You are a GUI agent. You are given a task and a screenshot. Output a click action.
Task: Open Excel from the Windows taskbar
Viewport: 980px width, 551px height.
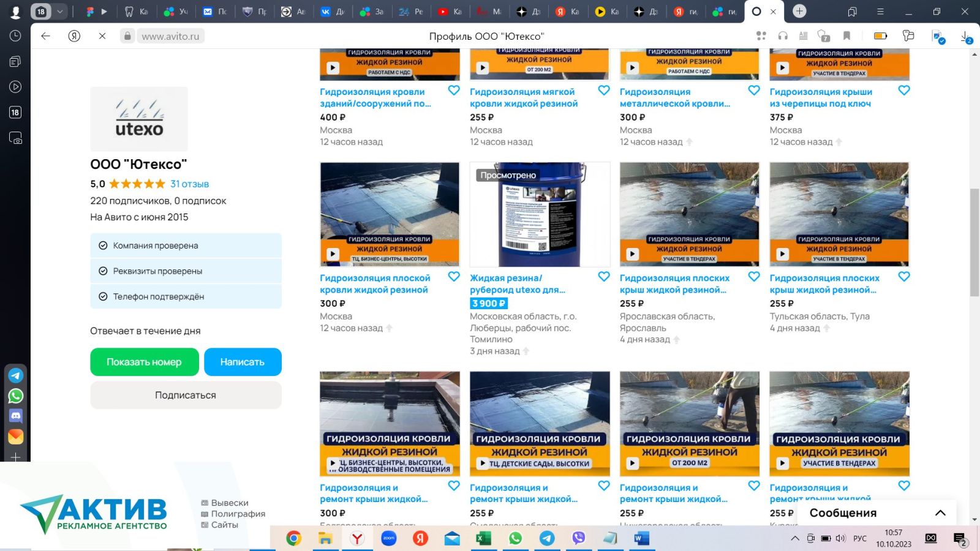click(x=483, y=538)
